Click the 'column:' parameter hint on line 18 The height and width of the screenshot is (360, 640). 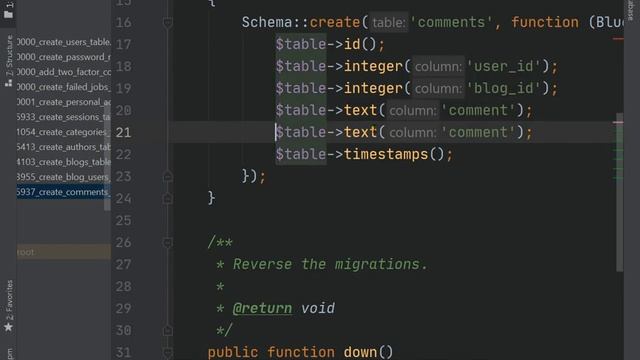click(x=438, y=67)
